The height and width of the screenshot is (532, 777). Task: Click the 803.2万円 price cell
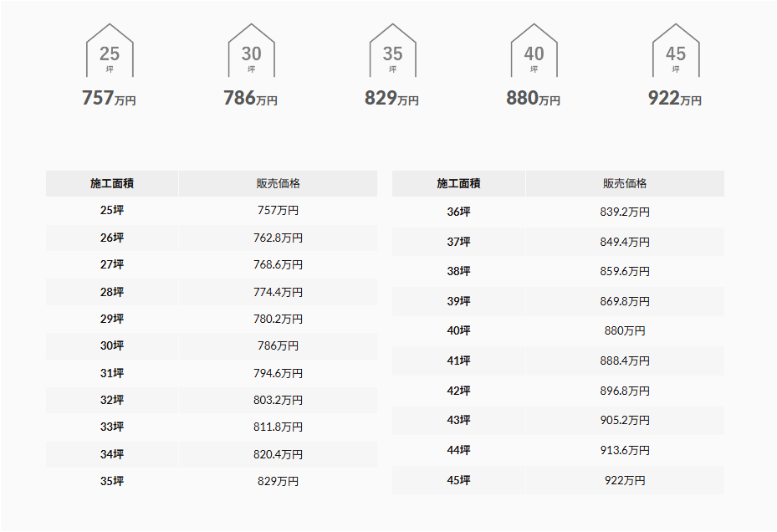click(x=278, y=400)
